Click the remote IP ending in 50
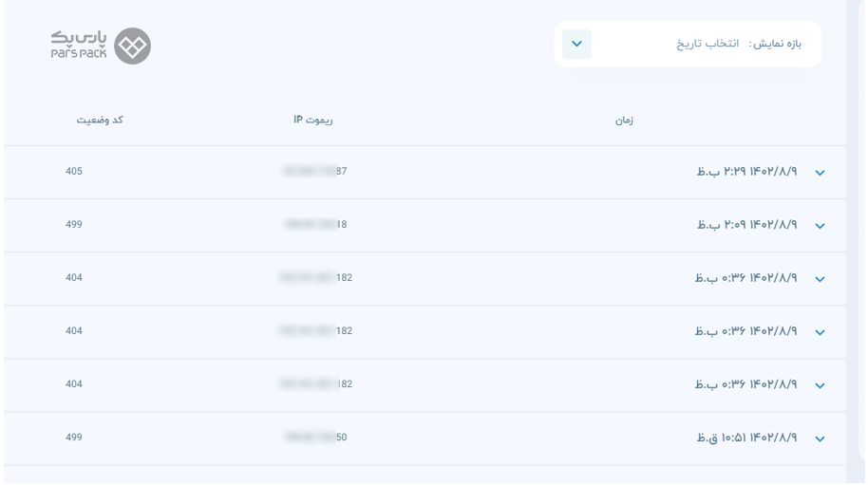The width and height of the screenshot is (868, 485). (x=315, y=438)
